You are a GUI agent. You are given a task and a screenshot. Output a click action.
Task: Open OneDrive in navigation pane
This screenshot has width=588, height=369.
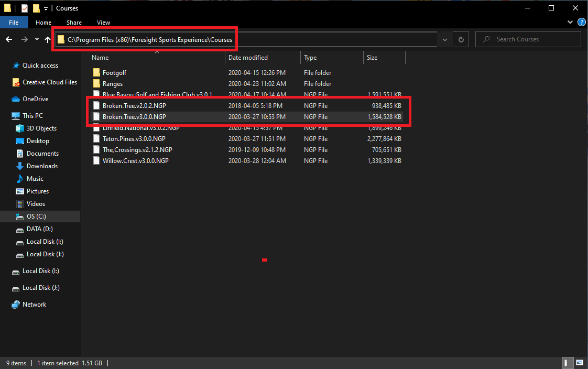(35, 99)
